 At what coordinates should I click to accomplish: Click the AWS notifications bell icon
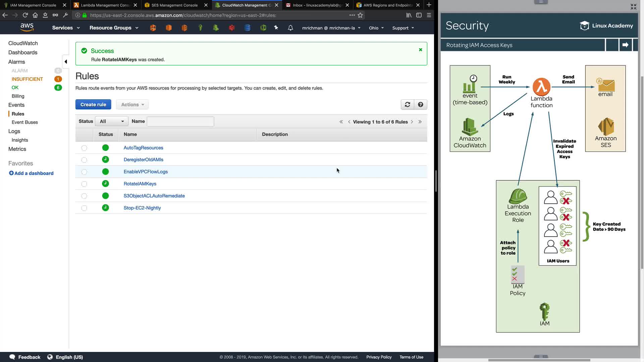(x=290, y=28)
